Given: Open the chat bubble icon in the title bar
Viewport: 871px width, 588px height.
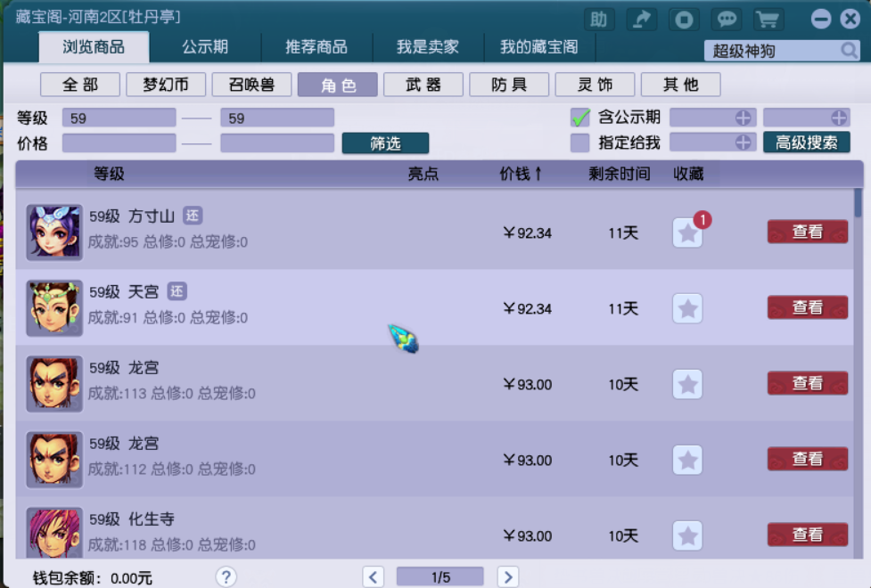Looking at the screenshot, I should 726,20.
